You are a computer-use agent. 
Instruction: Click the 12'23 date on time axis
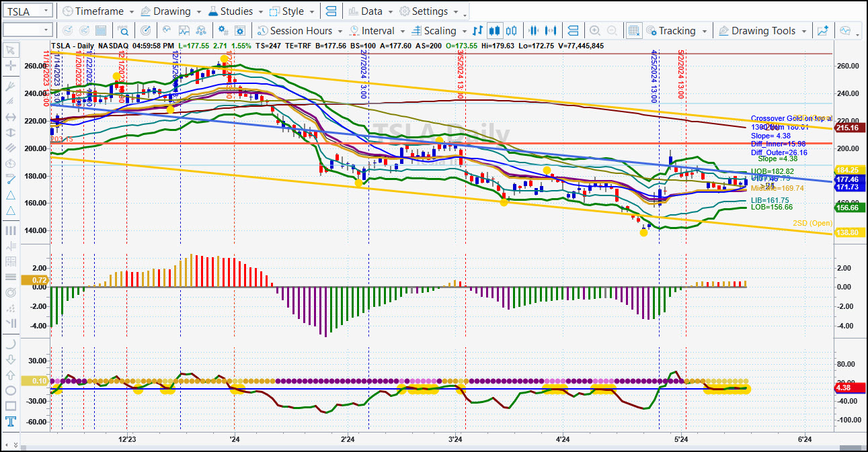[x=127, y=439]
